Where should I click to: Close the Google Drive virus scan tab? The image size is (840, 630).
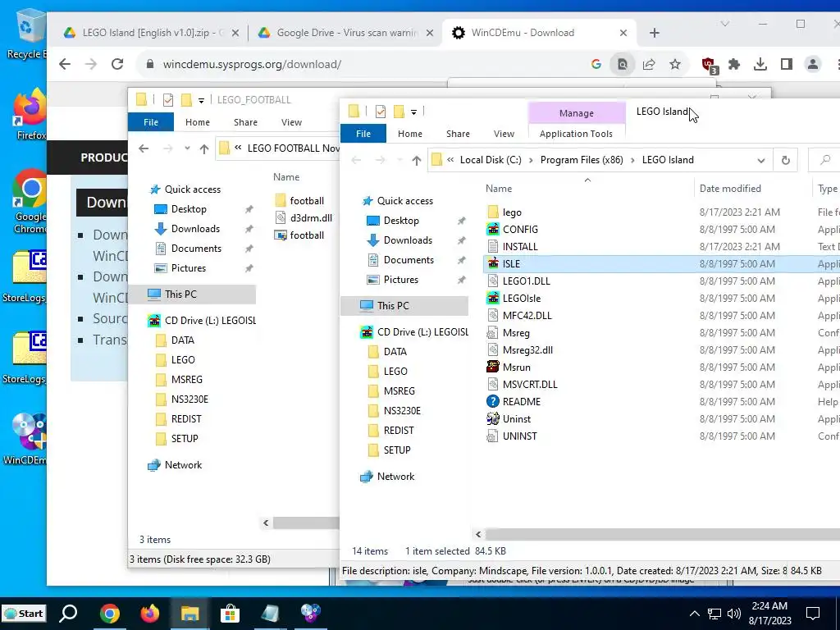[430, 33]
